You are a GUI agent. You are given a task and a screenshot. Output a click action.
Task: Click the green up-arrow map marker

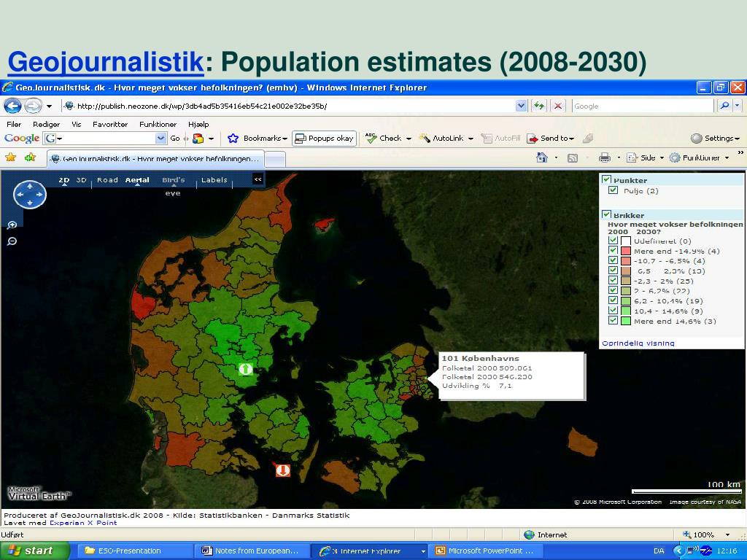click(245, 368)
